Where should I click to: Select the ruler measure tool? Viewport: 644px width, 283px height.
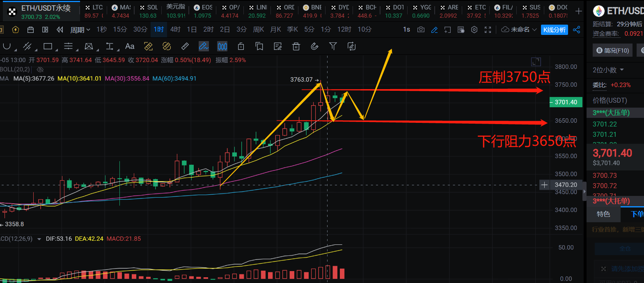point(185,46)
